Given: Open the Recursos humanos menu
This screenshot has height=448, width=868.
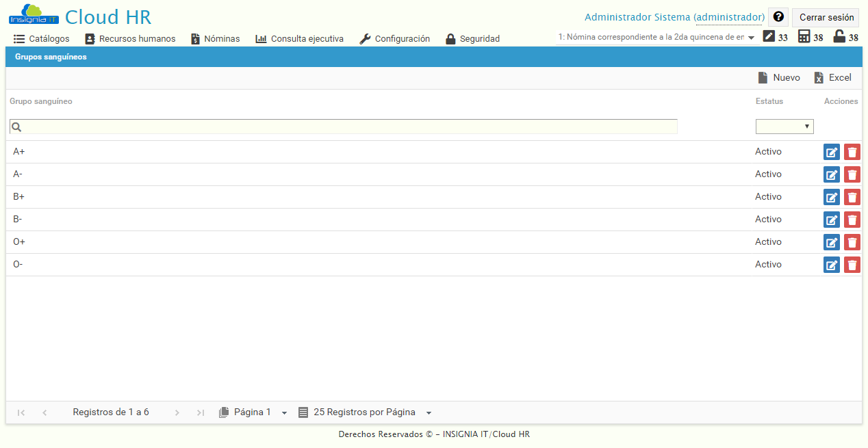Looking at the screenshot, I should coord(130,38).
